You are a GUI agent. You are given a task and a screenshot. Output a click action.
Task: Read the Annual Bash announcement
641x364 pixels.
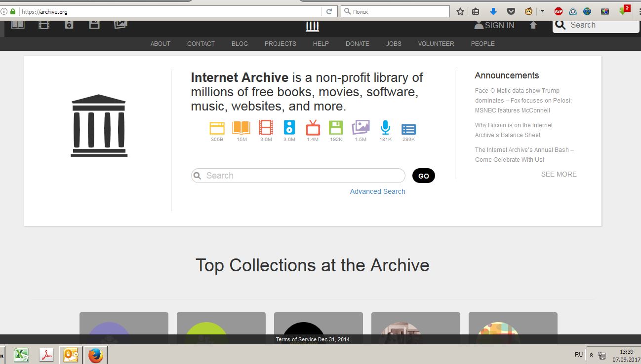[524, 155]
